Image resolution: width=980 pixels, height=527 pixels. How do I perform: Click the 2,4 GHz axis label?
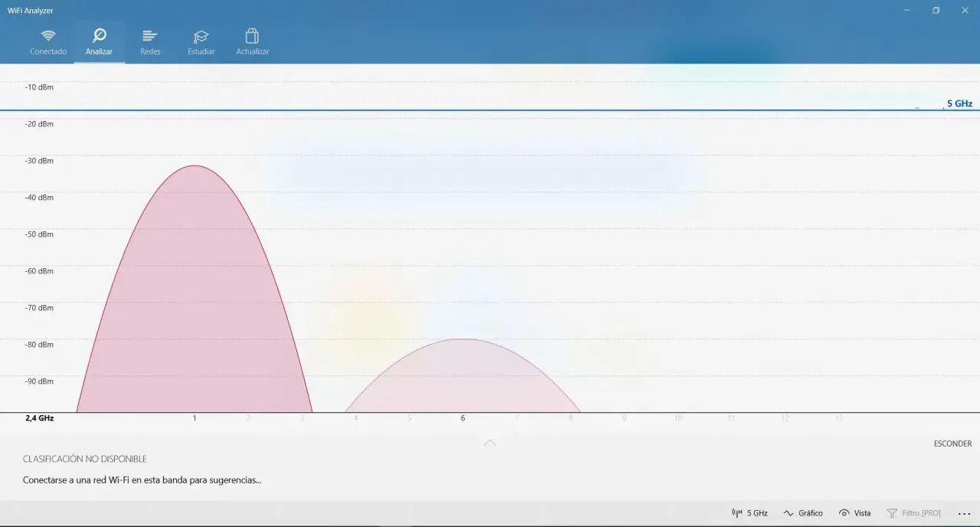tap(39, 418)
